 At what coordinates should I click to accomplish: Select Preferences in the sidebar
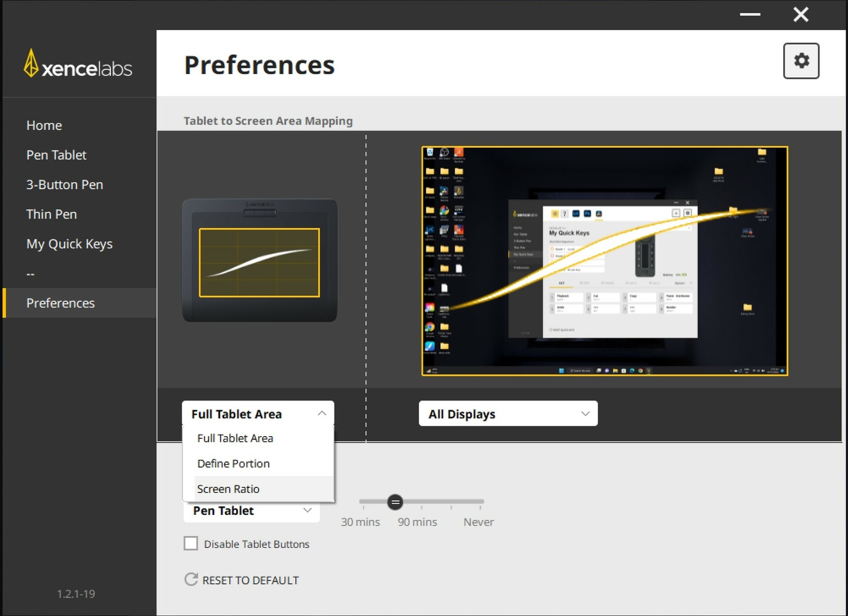click(x=79, y=303)
